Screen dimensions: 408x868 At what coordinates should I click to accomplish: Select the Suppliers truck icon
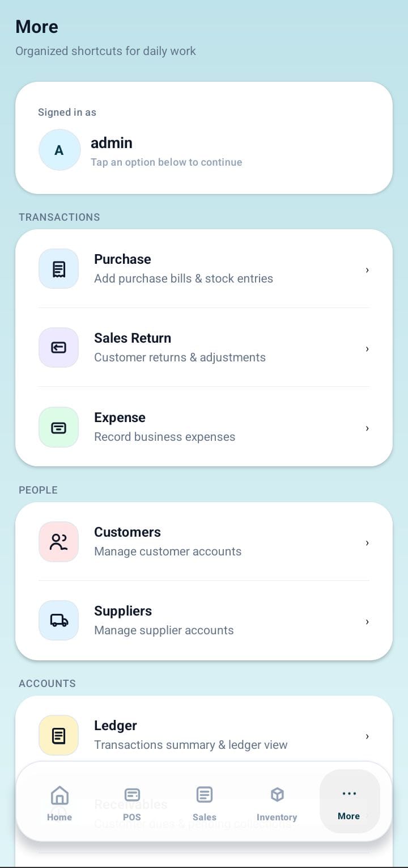coord(58,620)
